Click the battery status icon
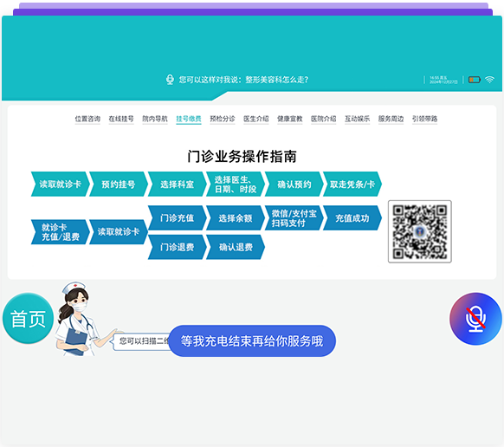Image resolution: width=504 pixels, height=447 pixels. point(474,80)
